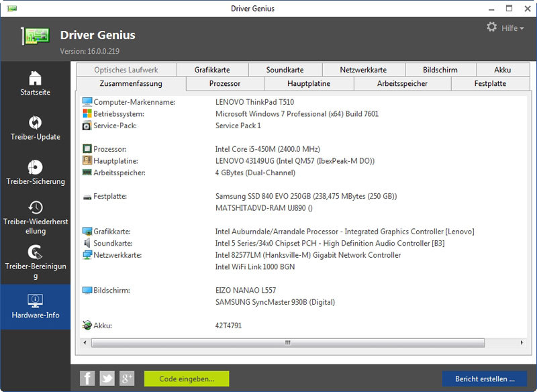Select the Treiber-Sicherung backup icon
This screenshot has width=537, height=392.
point(35,166)
